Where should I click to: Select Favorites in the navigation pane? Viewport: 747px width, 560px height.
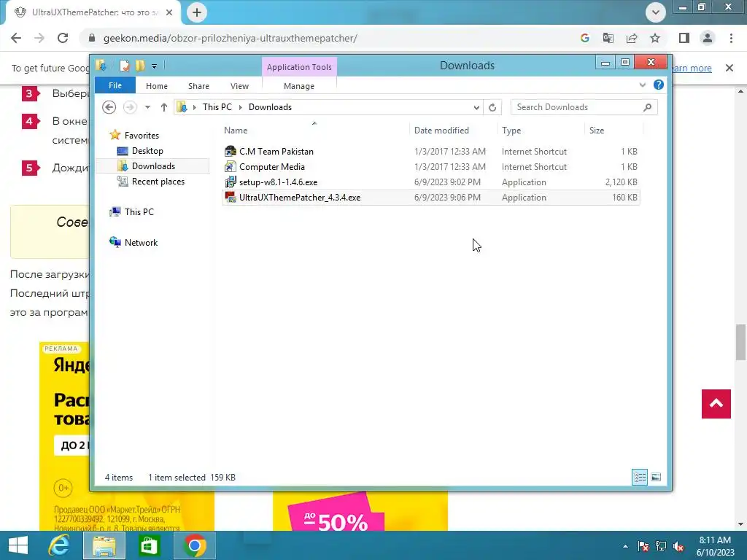(x=135, y=135)
